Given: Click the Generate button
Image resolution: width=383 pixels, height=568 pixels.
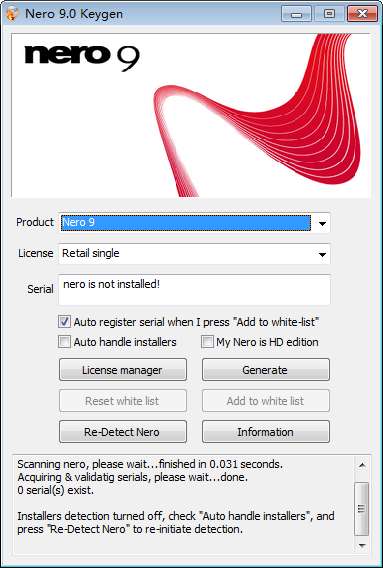Looking at the screenshot, I should click(266, 370).
